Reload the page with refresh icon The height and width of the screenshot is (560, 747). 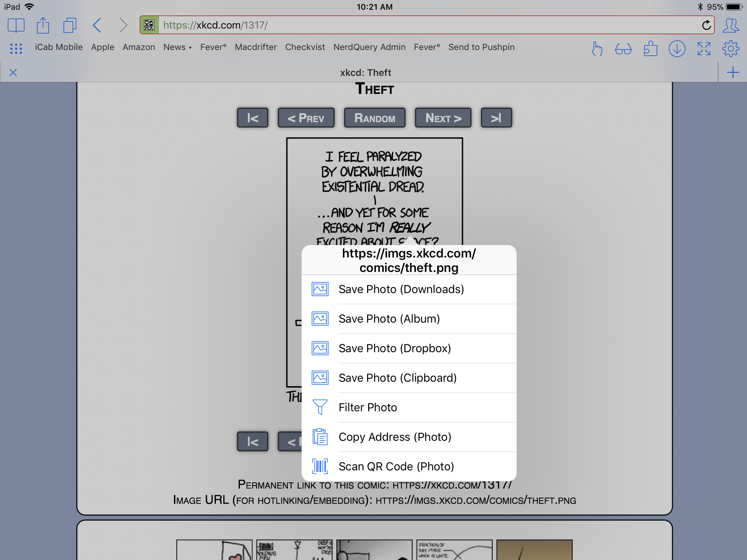point(706,25)
